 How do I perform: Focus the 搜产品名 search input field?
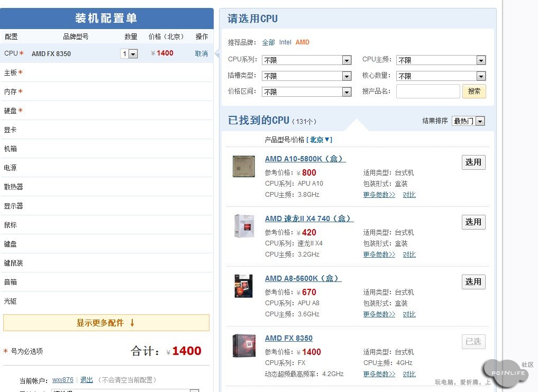click(x=428, y=92)
